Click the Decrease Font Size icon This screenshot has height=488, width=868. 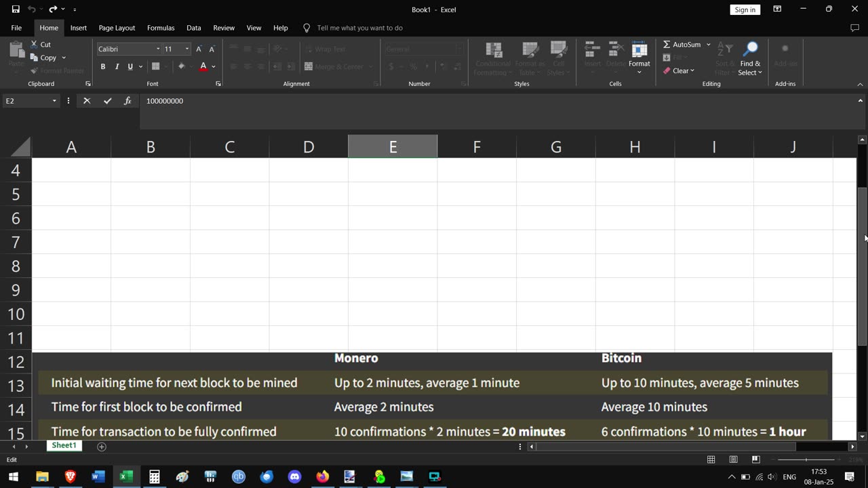[x=212, y=49]
